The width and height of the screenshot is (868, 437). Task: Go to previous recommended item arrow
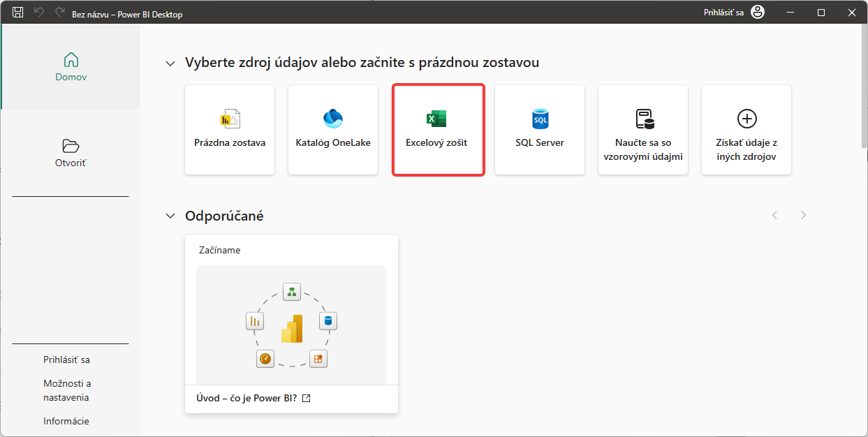pos(774,215)
